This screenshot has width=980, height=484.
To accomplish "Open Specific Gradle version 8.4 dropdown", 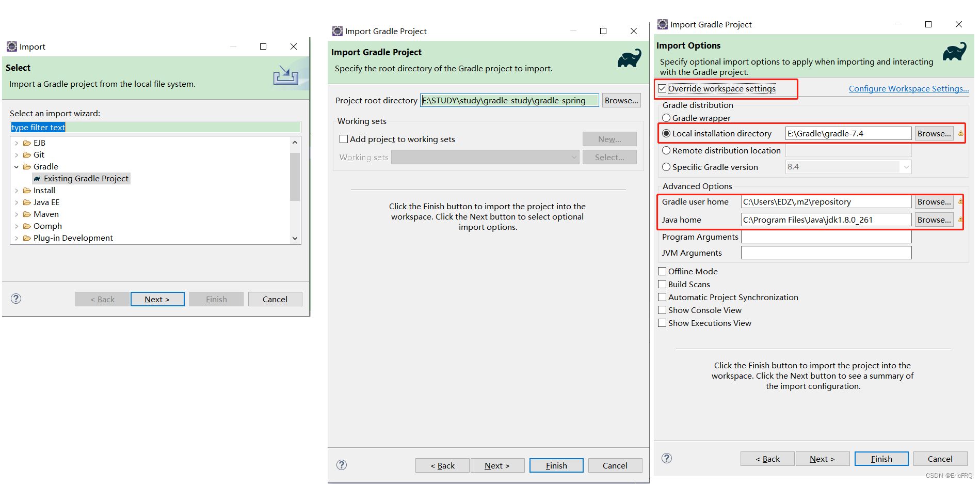I will pyautogui.click(x=906, y=167).
